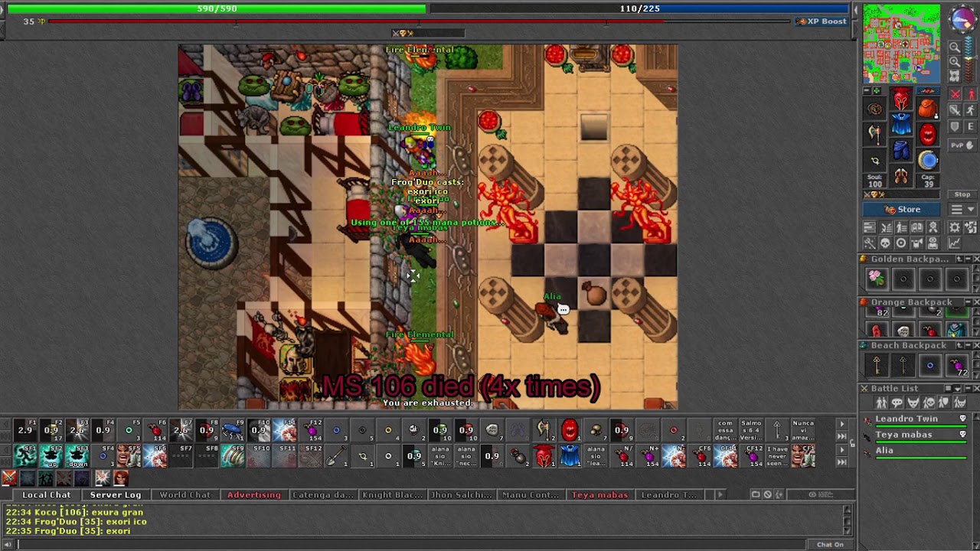Click the blue legs equipment slot
This screenshot has width=980, height=551.
901,149
